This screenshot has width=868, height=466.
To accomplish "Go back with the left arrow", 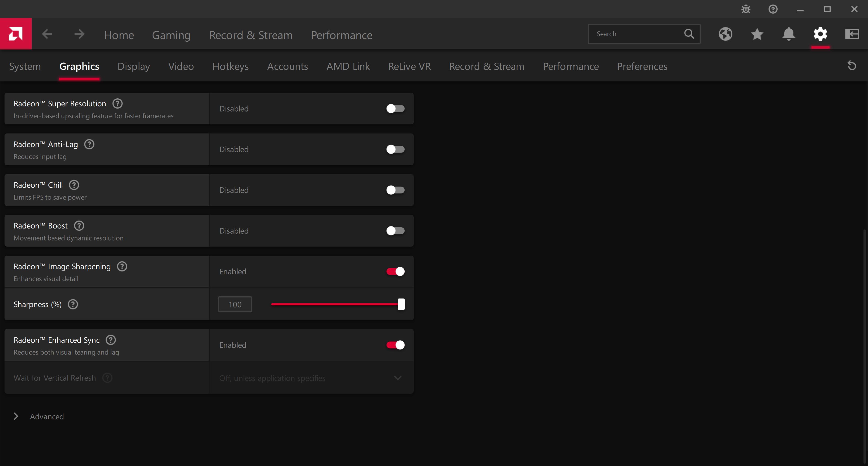I will pyautogui.click(x=47, y=34).
